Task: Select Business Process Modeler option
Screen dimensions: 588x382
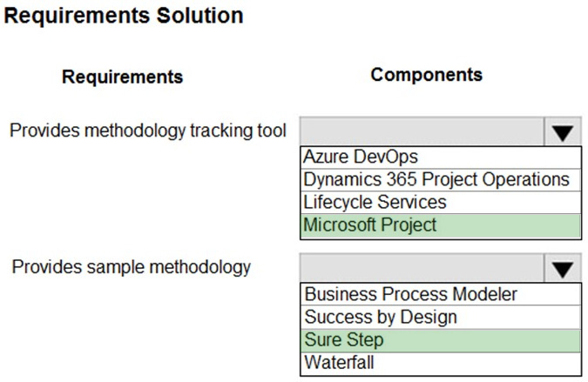Action: [410, 294]
